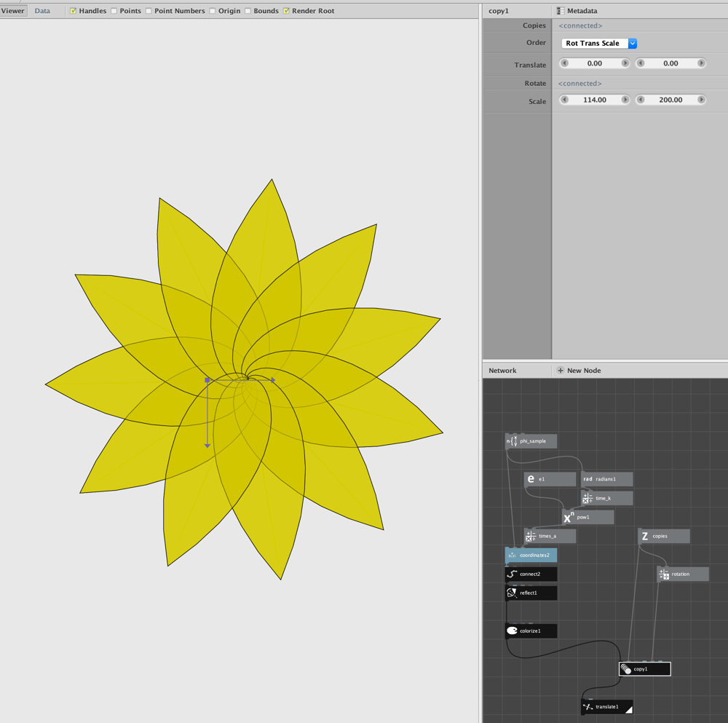The height and width of the screenshot is (723, 728).
Task: Disable the Handles checkbox
Action: [74, 11]
